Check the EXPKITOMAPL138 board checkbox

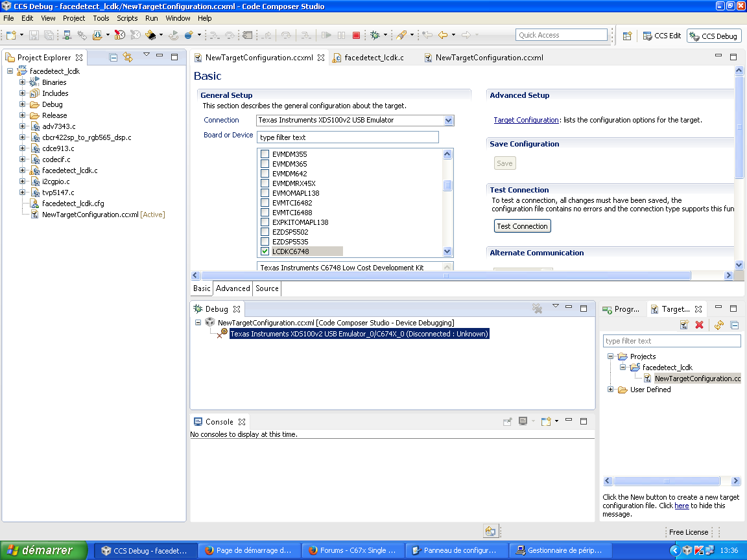(265, 222)
